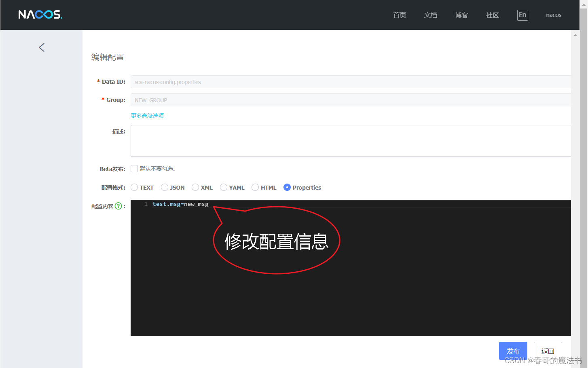
Task: Click the 发布 publish button
Action: point(513,351)
